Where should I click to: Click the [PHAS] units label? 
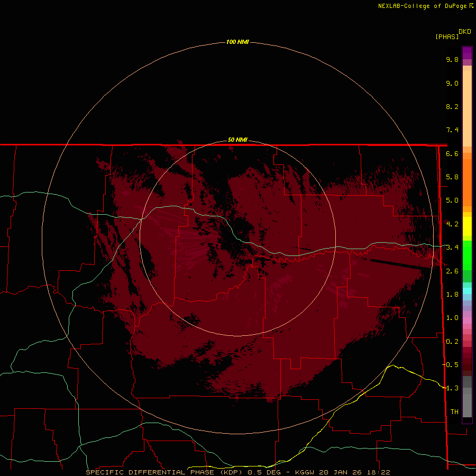tap(447, 36)
